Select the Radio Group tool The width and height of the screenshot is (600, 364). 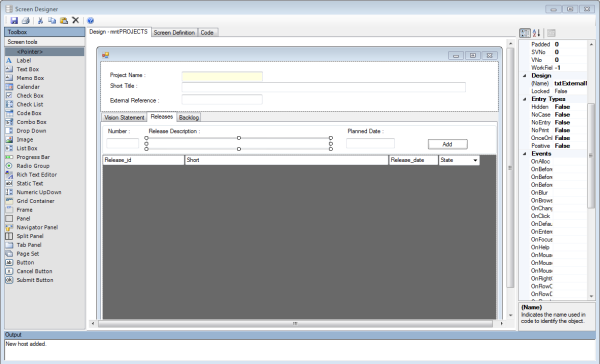coord(45,166)
